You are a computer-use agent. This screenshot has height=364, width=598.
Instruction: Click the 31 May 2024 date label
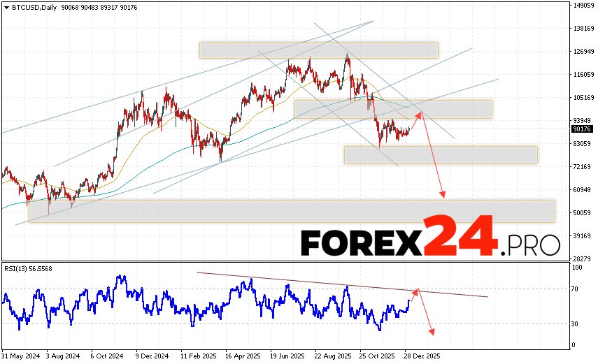point(22,356)
